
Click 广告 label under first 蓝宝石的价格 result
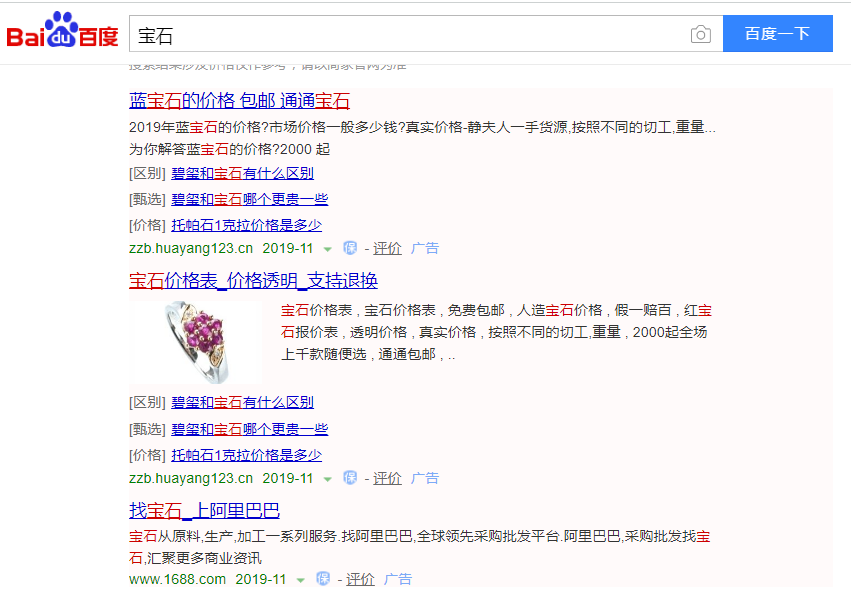tap(424, 248)
